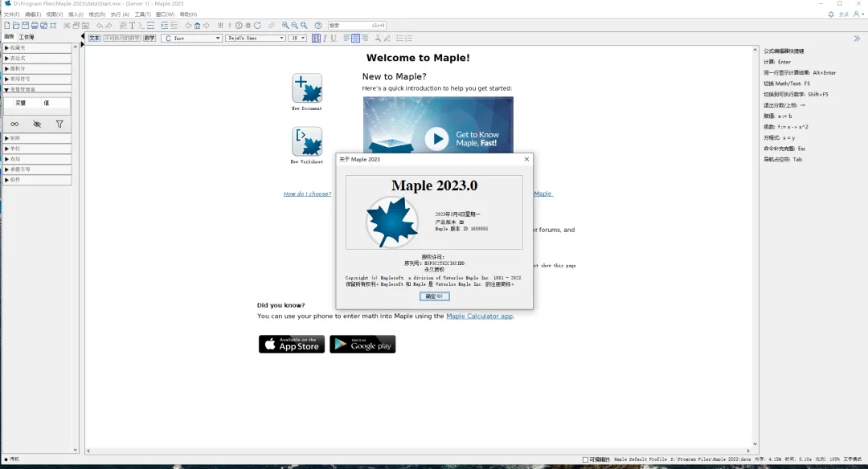Go back with the left arrow icon
The height and width of the screenshot is (469, 868).
188,26
